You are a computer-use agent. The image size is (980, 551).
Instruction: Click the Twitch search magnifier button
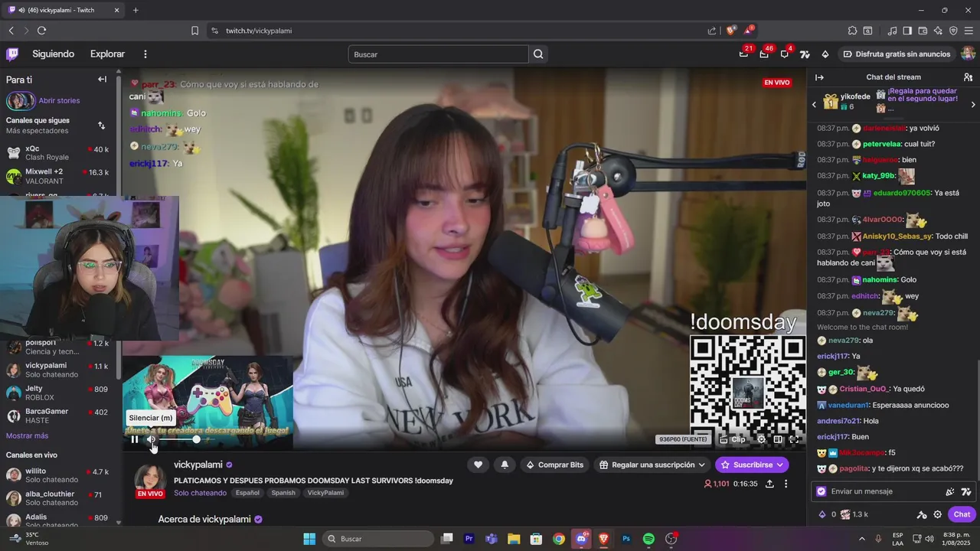[x=538, y=54]
